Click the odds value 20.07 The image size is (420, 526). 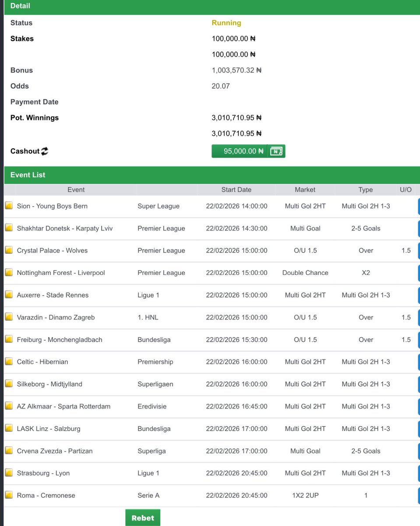(x=221, y=86)
